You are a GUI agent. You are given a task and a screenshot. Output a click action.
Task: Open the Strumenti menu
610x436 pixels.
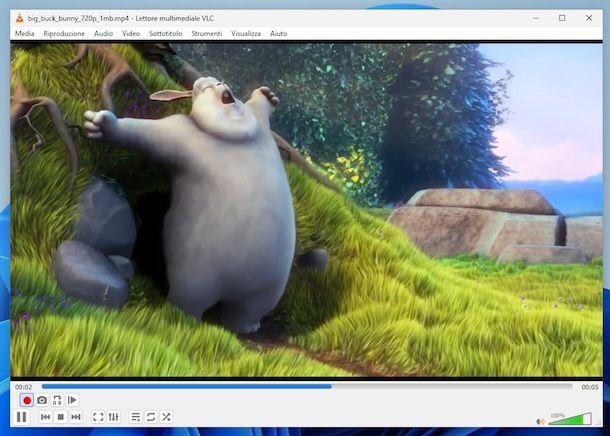[x=207, y=33]
